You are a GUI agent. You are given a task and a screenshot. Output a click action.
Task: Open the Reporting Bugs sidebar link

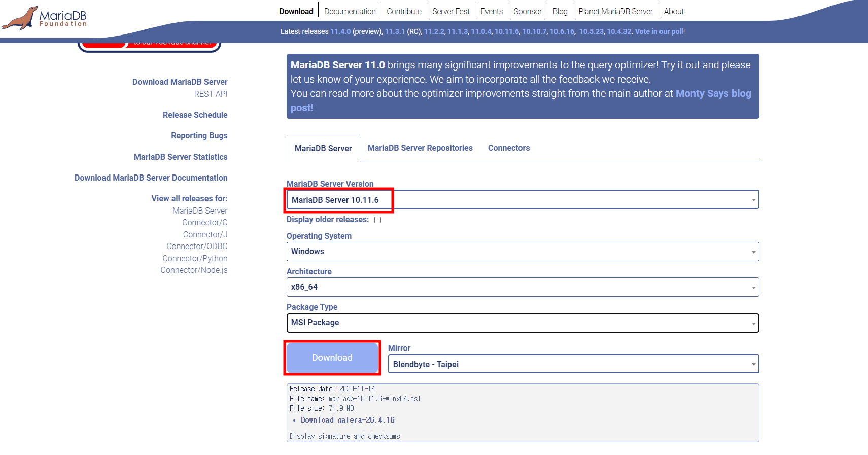point(199,135)
